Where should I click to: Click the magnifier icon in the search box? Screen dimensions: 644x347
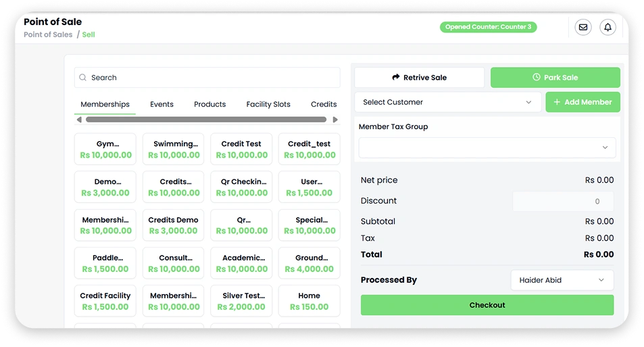tap(82, 77)
